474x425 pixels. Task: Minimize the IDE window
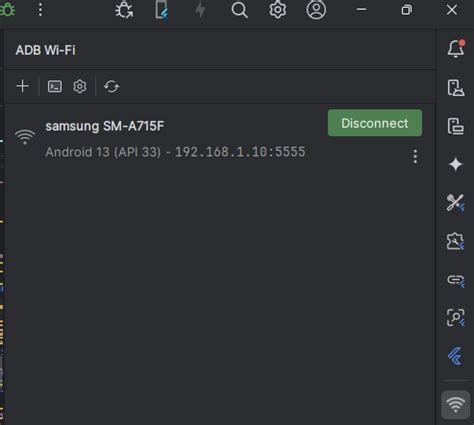coord(361,10)
